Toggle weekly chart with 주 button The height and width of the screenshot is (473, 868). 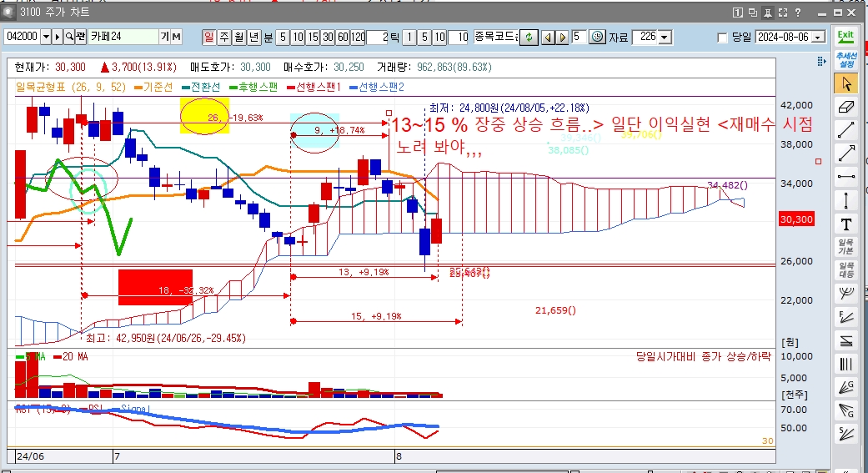223,37
